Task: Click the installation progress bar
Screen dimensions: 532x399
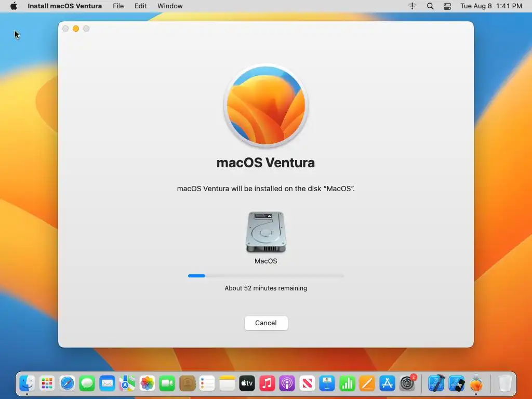Action: (x=266, y=276)
